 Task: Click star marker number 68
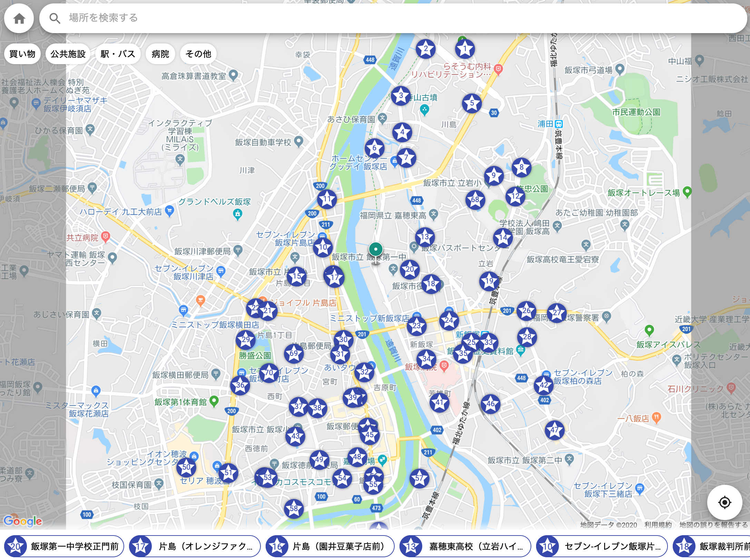tap(475, 200)
